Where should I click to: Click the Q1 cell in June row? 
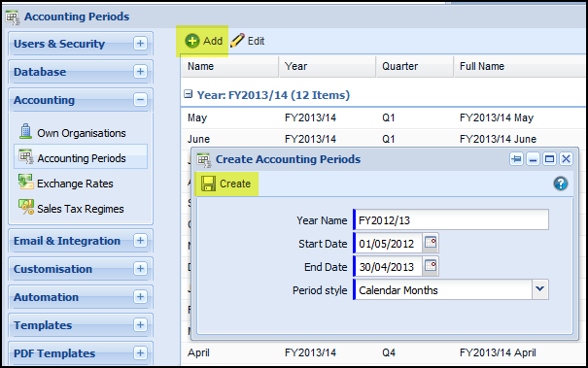[389, 139]
